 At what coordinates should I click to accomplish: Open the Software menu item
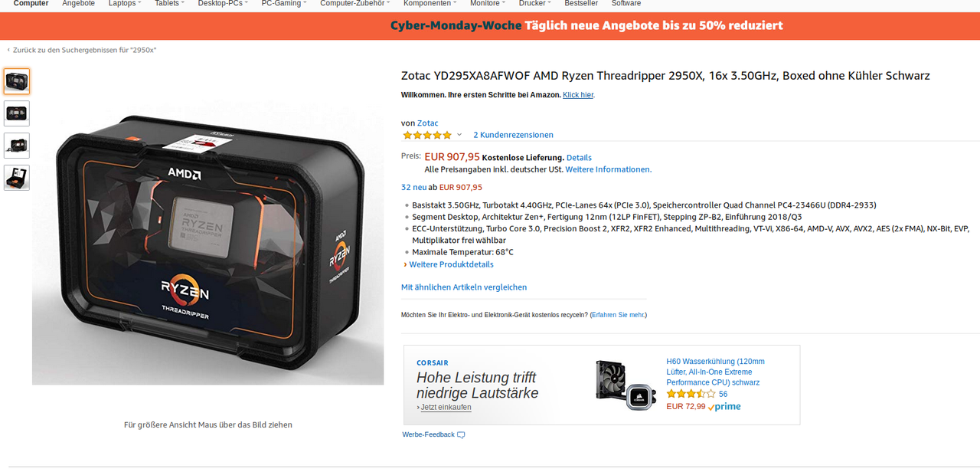click(x=626, y=4)
